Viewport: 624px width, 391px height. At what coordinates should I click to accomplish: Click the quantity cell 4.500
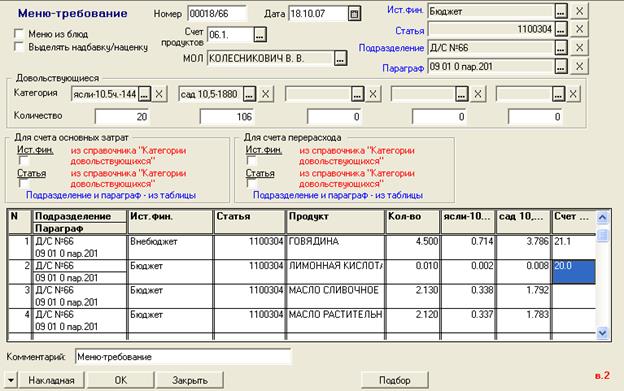(413, 247)
